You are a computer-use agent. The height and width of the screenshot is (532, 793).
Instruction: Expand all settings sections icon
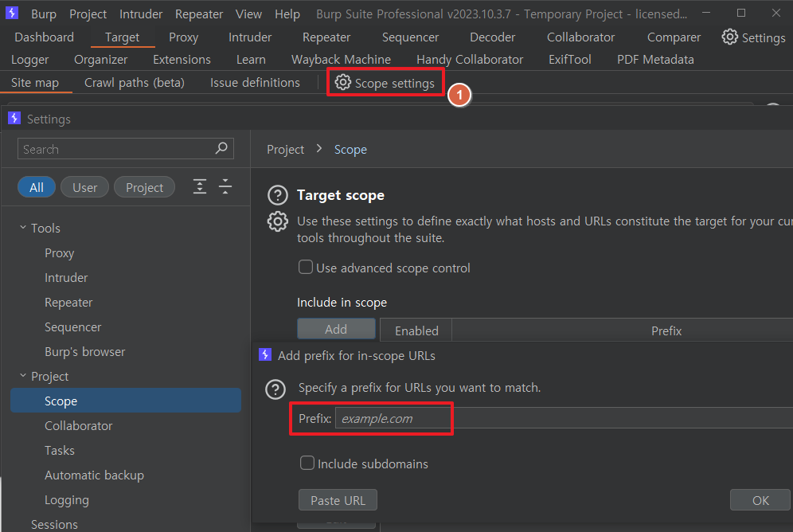coord(200,186)
